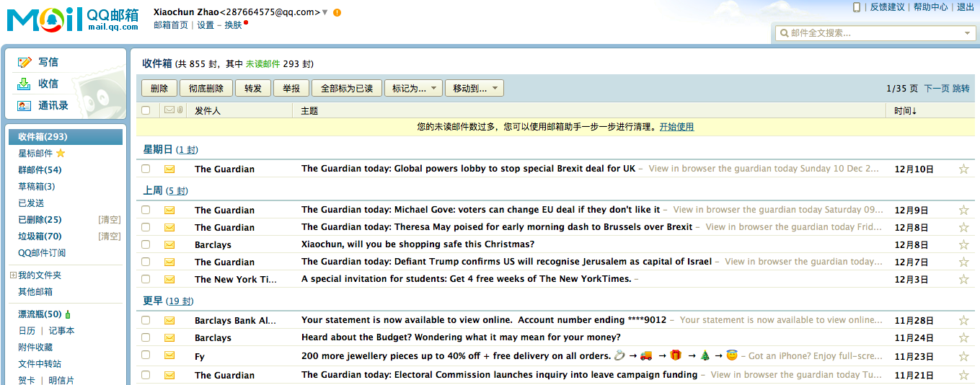Star the Fy jewellery email
The image size is (980, 385).
point(963,356)
